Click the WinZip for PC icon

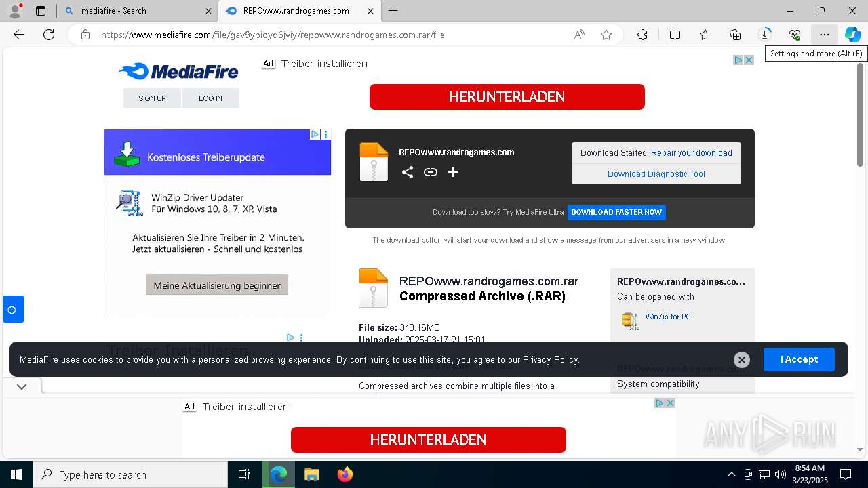pyautogui.click(x=630, y=321)
